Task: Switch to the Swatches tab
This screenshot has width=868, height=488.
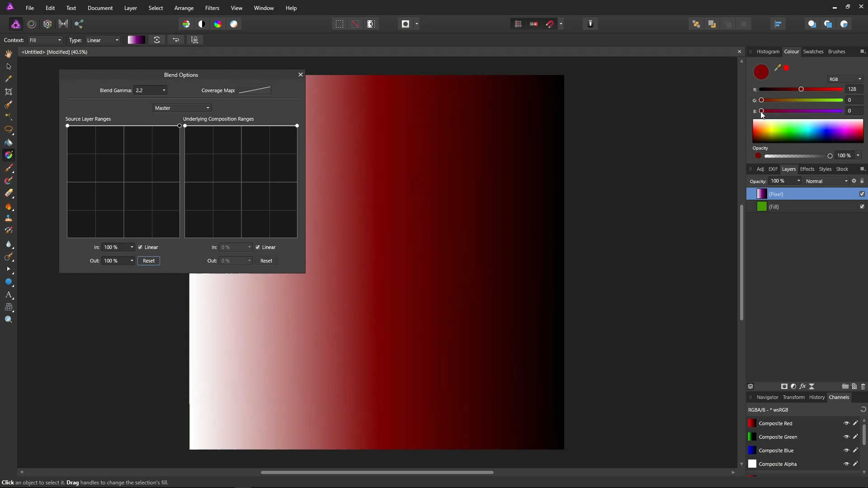Action: tap(813, 52)
